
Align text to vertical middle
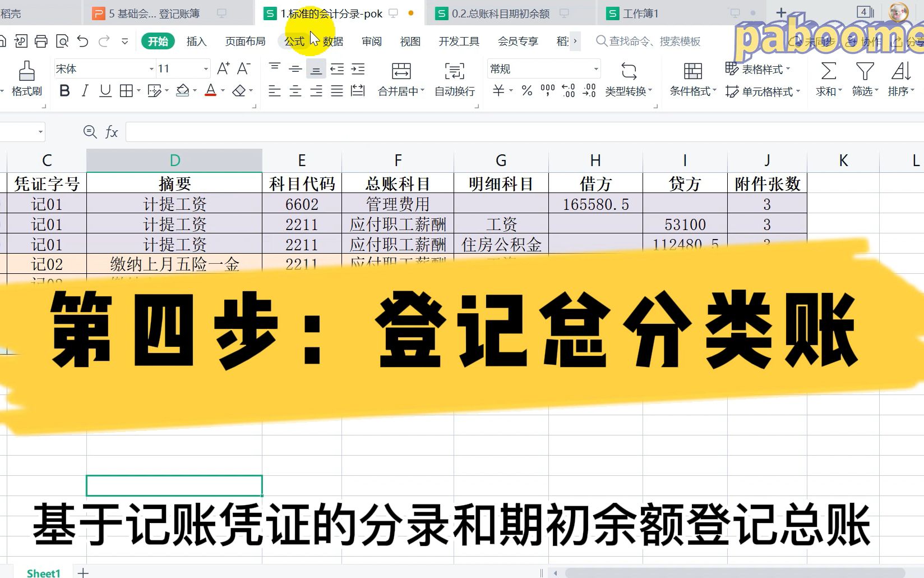coord(295,69)
